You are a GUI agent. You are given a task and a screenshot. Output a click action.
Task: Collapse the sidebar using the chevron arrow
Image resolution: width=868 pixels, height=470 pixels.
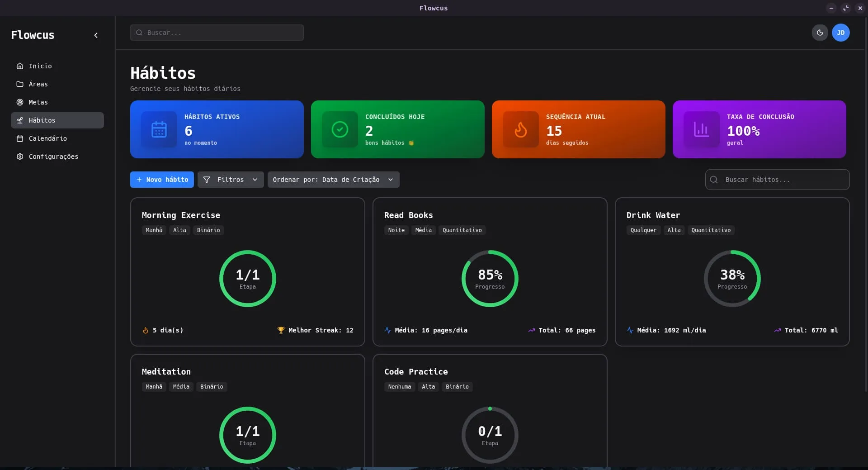coord(96,35)
